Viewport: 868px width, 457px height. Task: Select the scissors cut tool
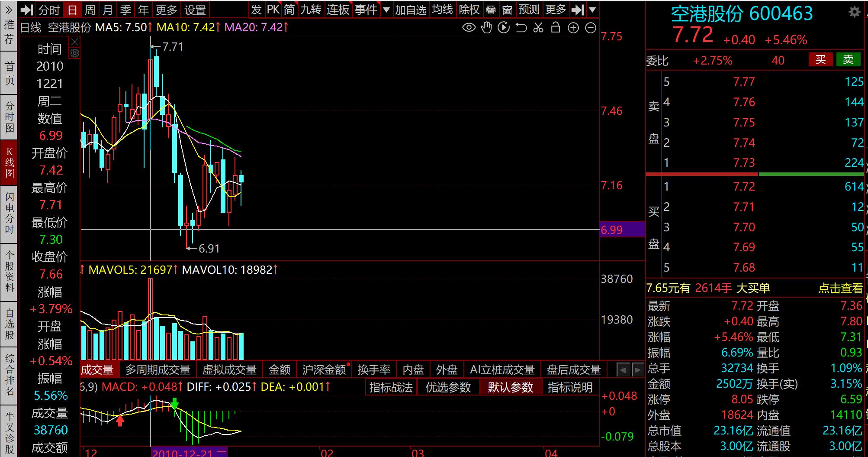(538, 28)
